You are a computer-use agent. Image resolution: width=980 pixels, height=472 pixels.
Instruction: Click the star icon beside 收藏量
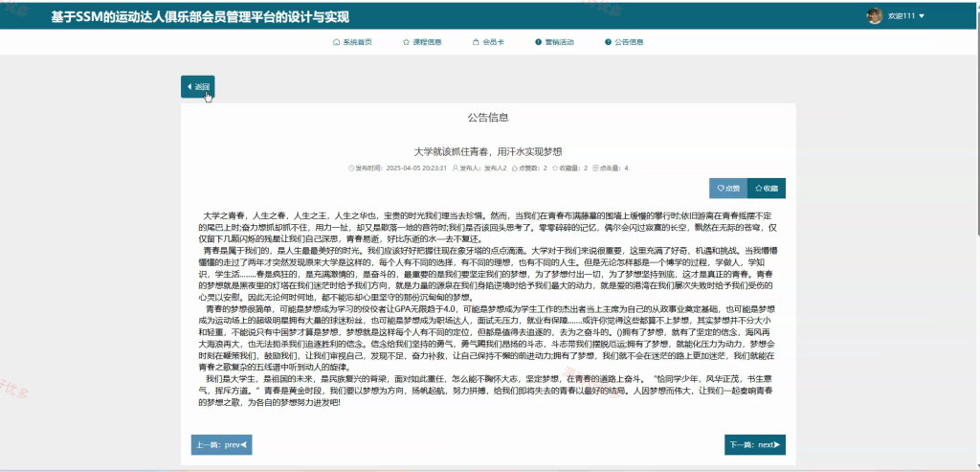pyautogui.click(x=555, y=169)
